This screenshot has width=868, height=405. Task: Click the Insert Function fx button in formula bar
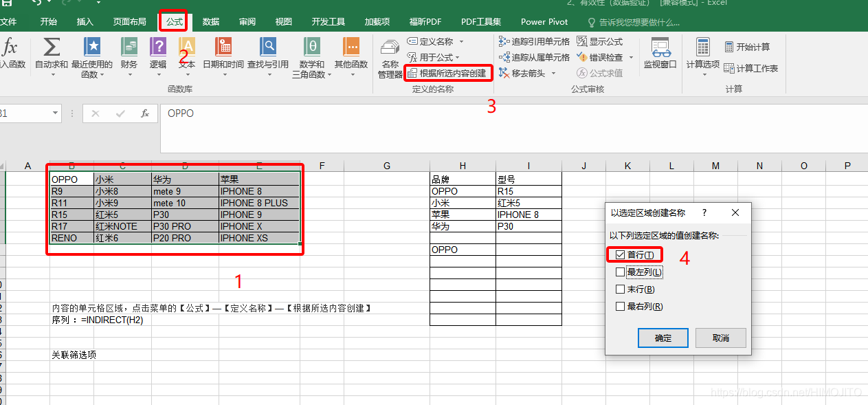click(x=144, y=113)
